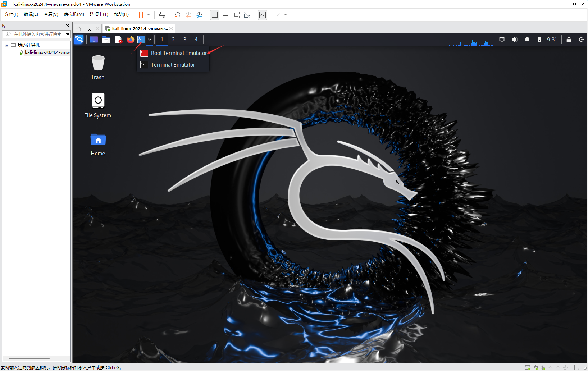Open the 虚拟机(M) menu
Image resolution: width=588 pixels, height=371 pixels.
tap(74, 14)
